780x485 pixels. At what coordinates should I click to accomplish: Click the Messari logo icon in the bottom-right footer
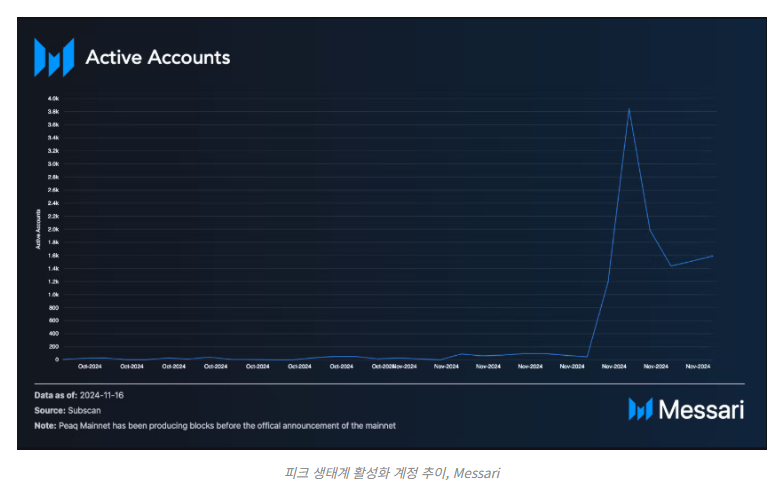(x=640, y=408)
